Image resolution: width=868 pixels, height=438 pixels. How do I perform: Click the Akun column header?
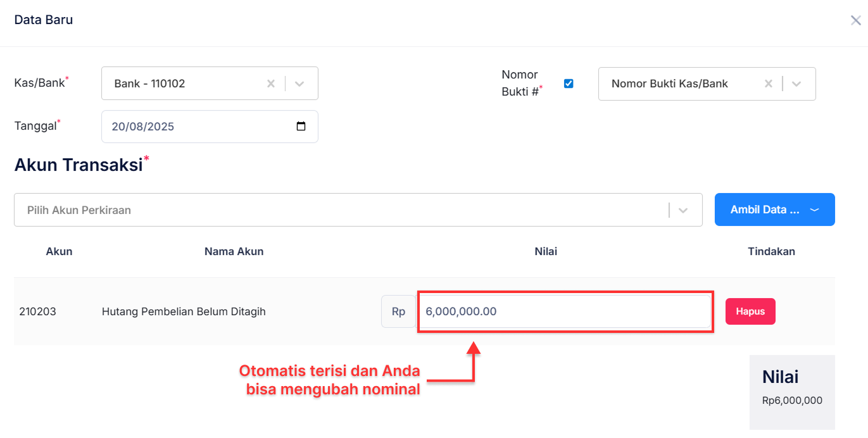[59, 251]
